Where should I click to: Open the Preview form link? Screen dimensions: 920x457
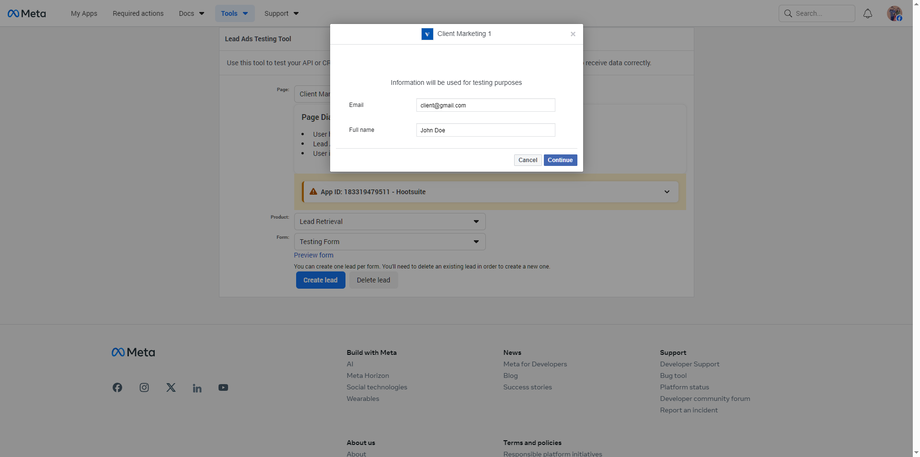click(x=313, y=255)
